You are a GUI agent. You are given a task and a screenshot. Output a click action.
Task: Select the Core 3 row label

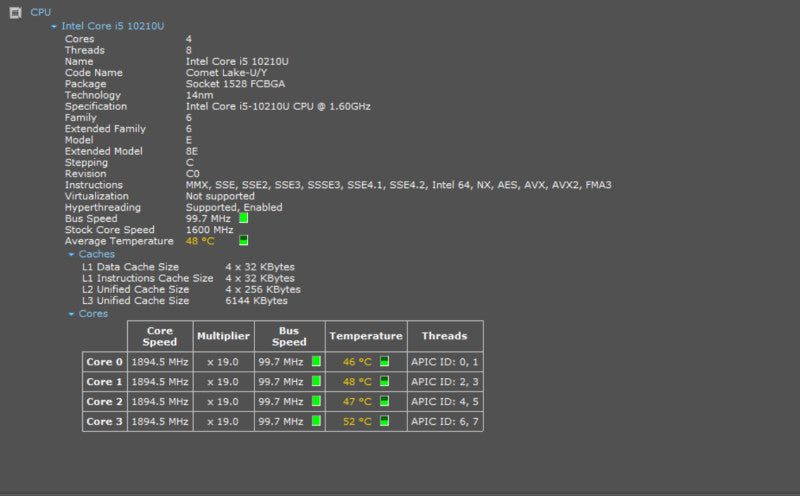point(105,421)
